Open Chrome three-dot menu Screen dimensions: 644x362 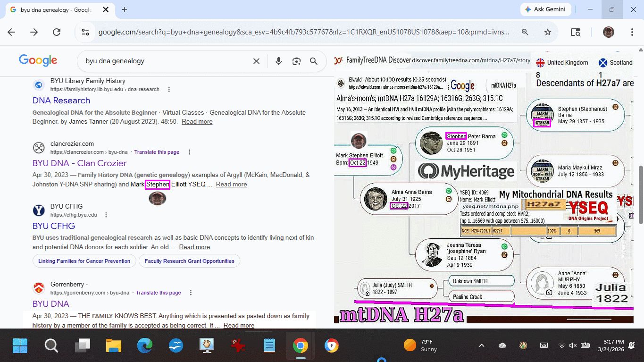click(632, 32)
